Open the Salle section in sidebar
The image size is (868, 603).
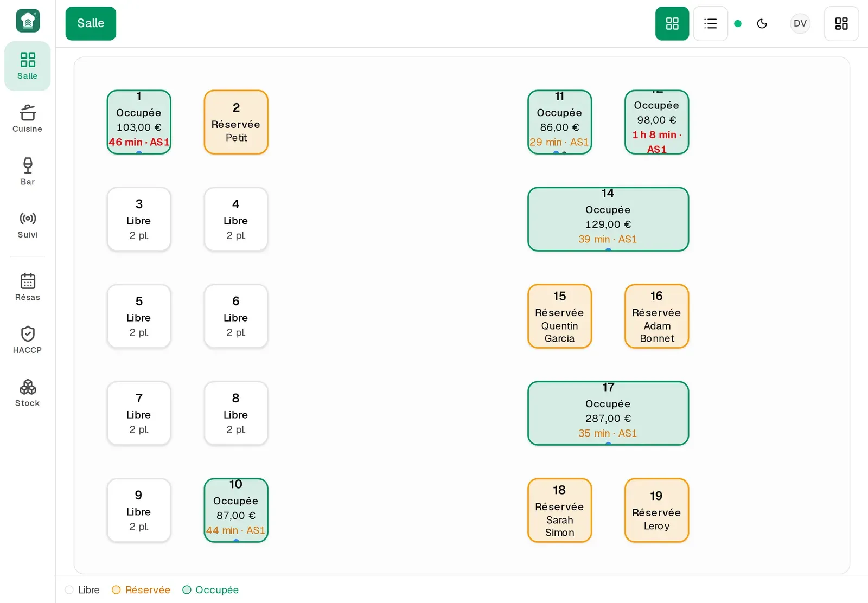(x=28, y=66)
